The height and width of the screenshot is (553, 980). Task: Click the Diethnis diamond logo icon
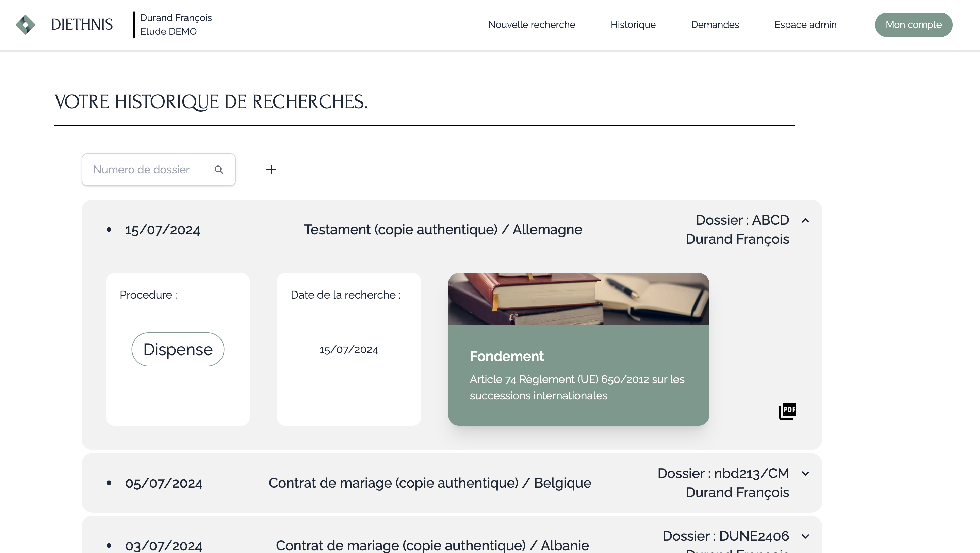point(26,25)
